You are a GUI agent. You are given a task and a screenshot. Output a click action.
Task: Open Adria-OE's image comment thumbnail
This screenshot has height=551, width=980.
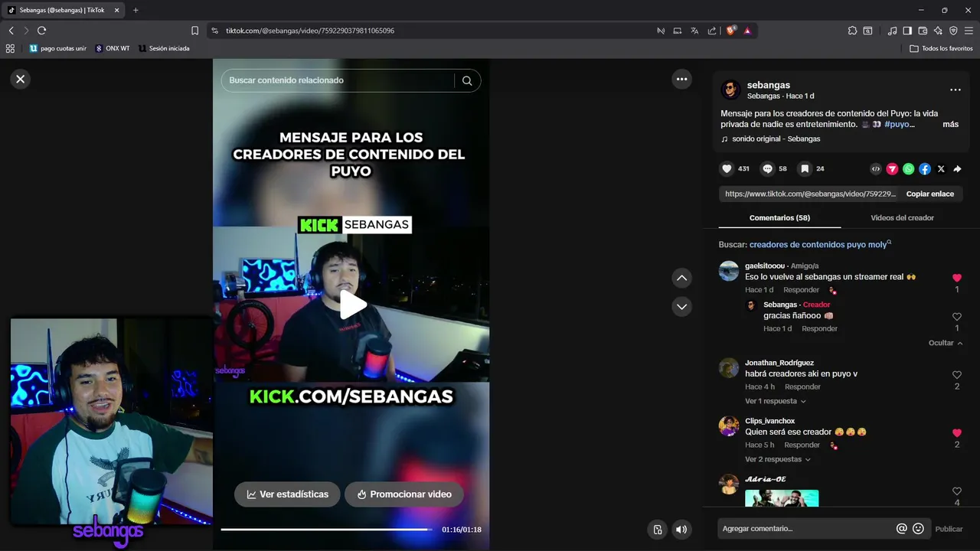pyautogui.click(x=782, y=498)
